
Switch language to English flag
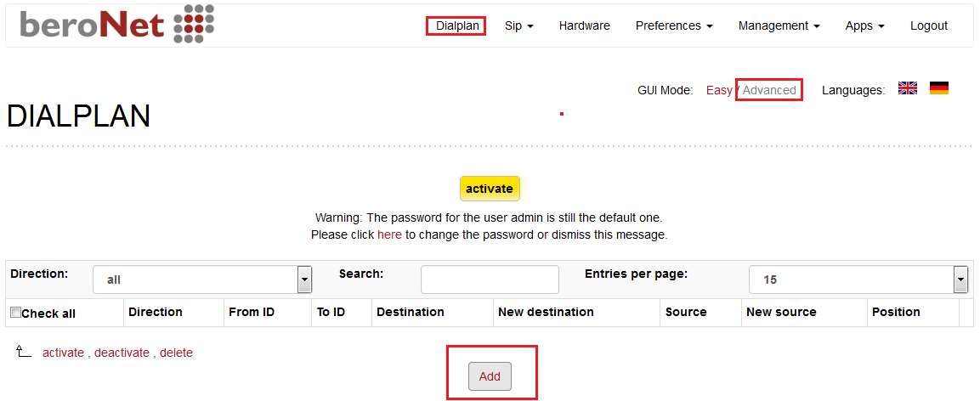[x=908, y=88]
